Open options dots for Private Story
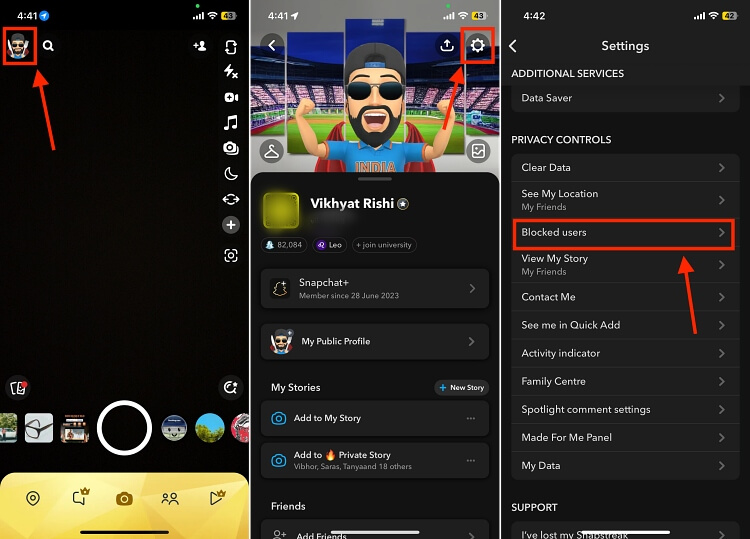Image resolution: width=750 pixels, height=539 pixels. [x=471, y=461]
